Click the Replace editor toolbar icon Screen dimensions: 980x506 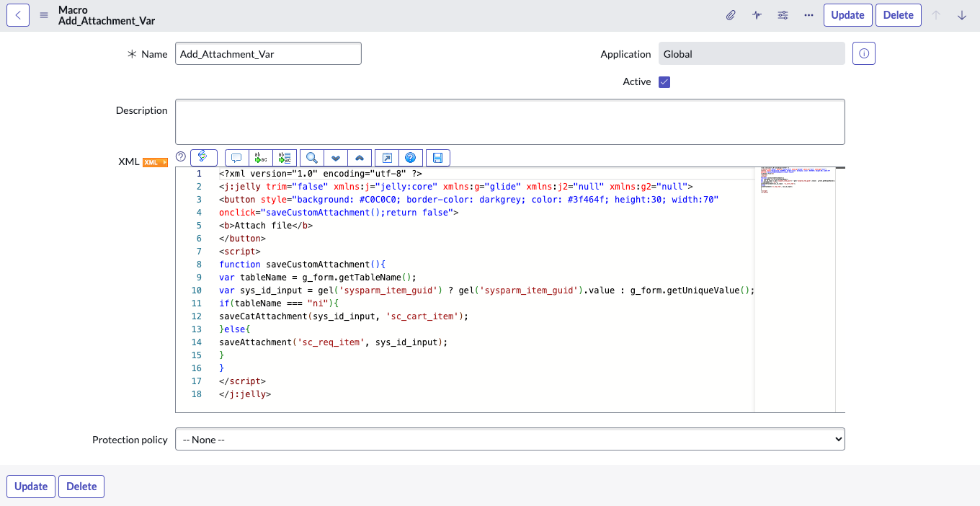[261, 158]
